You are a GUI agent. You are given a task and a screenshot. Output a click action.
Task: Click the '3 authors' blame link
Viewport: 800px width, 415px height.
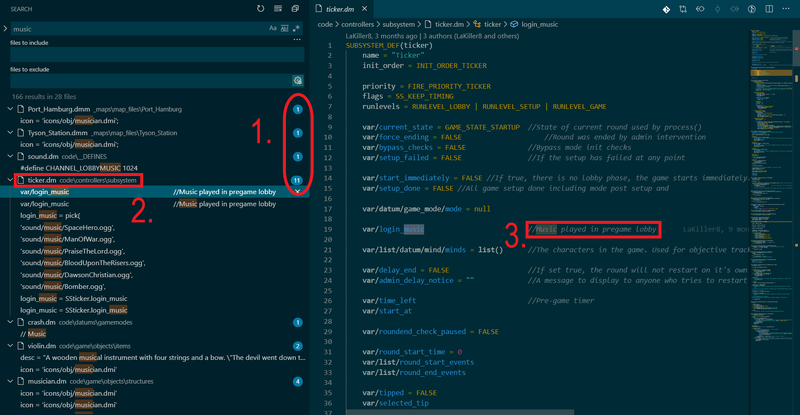coord(438,36)
